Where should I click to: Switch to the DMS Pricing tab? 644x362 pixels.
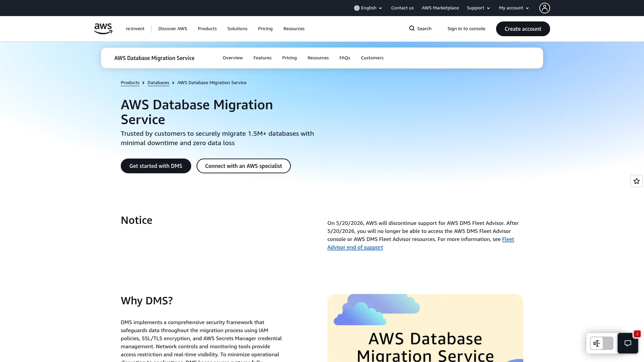tap(289, 58)
